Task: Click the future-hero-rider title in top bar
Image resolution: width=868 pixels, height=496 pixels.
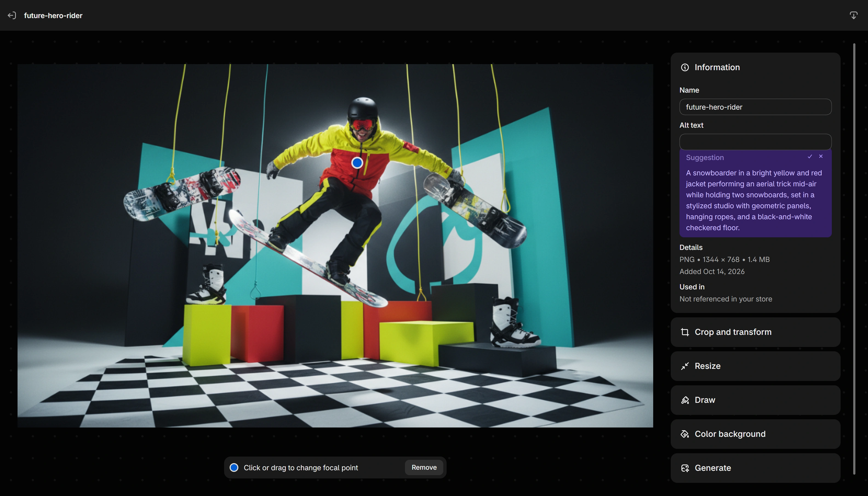Action: coord(53,15)
